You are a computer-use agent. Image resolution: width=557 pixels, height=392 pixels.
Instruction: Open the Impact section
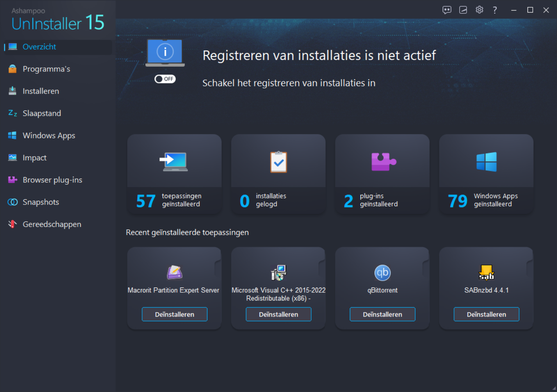click(x=58, y=158)
